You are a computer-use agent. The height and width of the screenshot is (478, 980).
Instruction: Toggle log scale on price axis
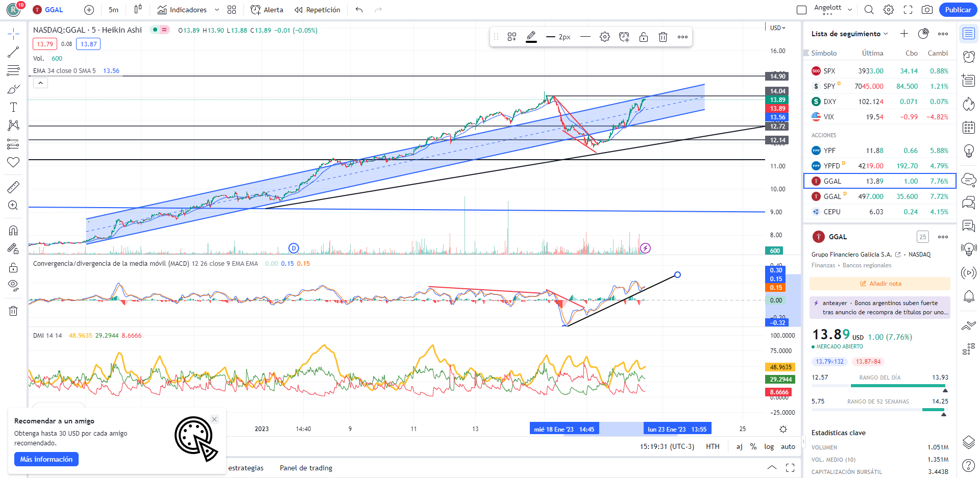coord(769,446)
